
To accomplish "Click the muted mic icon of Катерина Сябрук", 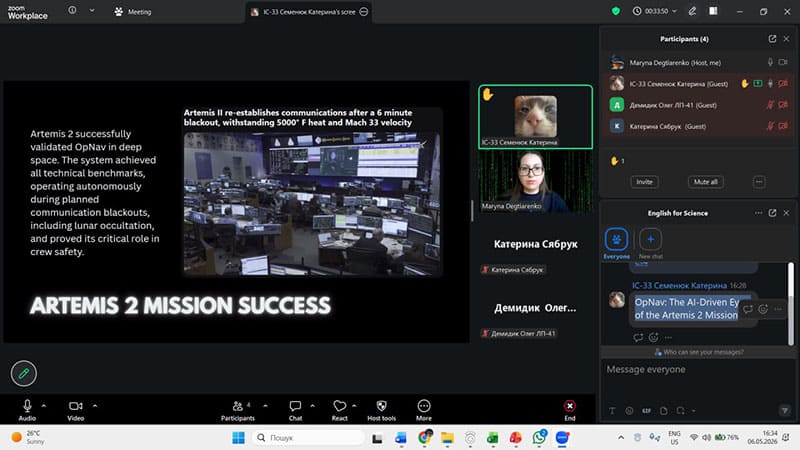I will (x=770, y=126).
